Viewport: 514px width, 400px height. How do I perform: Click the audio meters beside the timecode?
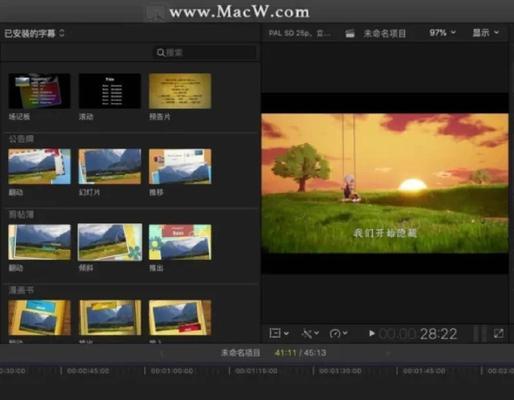point(480,334)
